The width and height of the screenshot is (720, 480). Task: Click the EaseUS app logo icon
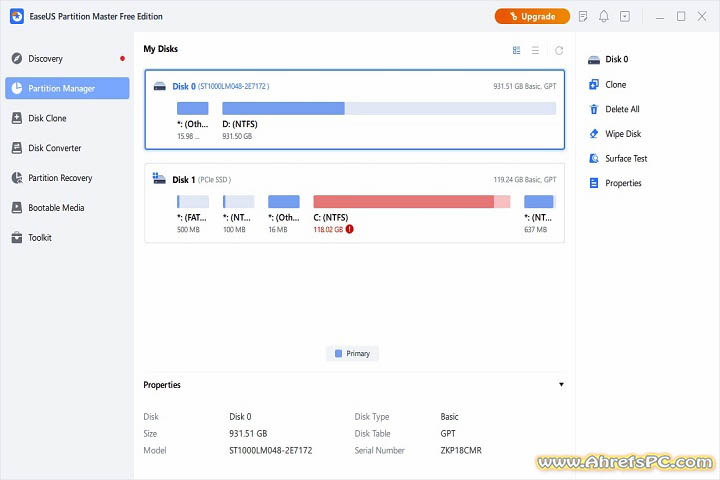17,17
